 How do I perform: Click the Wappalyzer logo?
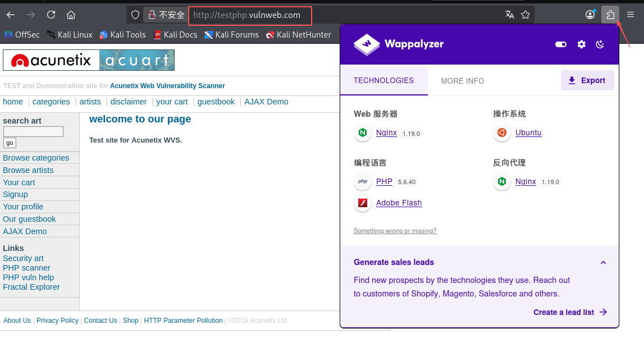pos(399,44)
